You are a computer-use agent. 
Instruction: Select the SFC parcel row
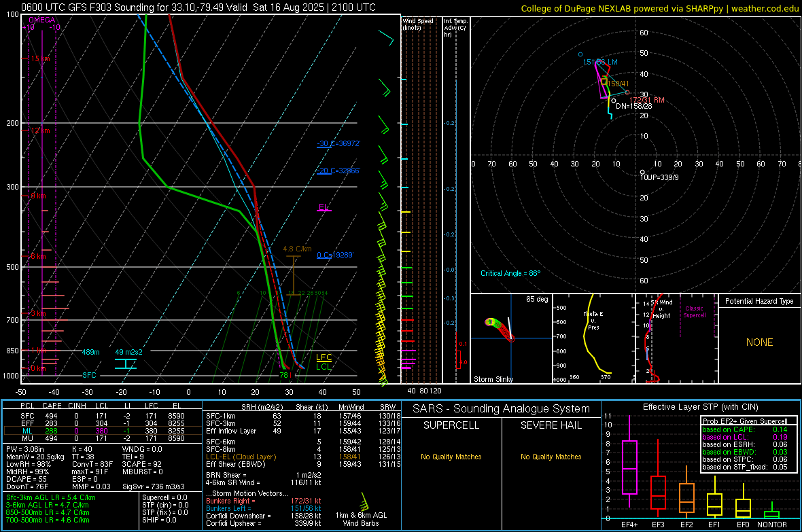pyautogui.click(x=103, y=416)
